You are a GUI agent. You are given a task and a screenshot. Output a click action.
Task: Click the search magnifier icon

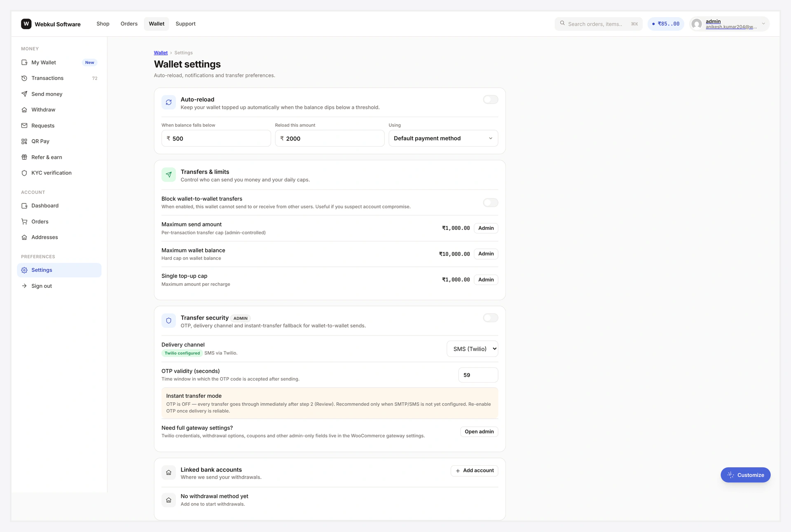coord(562,23)
